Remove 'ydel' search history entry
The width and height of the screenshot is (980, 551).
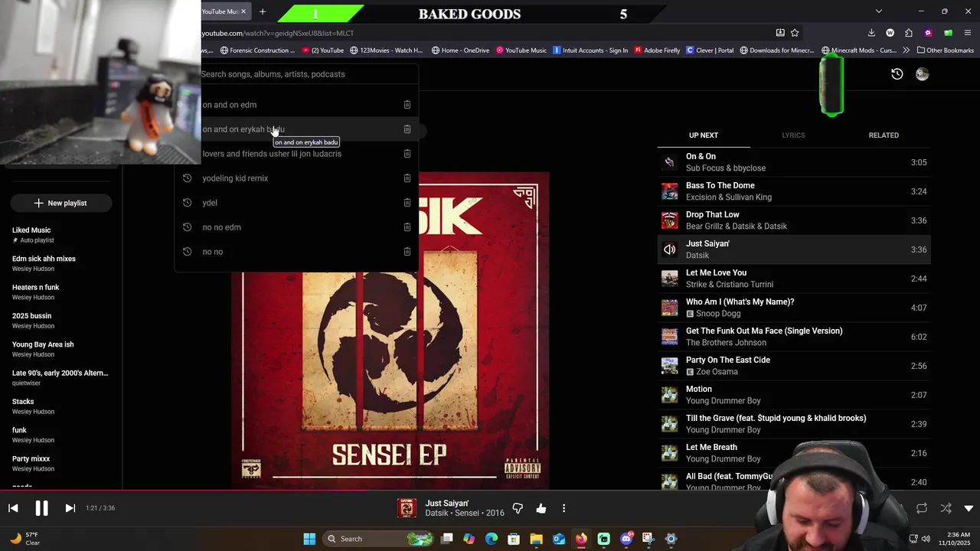[x=407, y=203]
